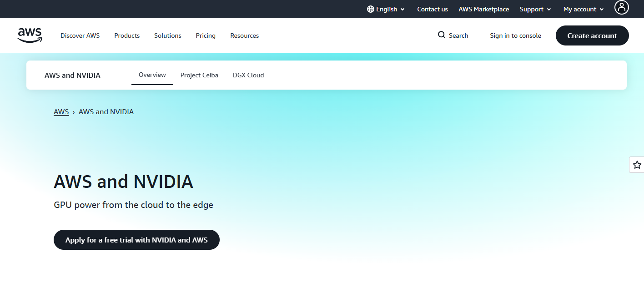644x298 pixels.
Task: Expand the Support dropdown menu
Action: pyautogui.click(x=535, y=9)
